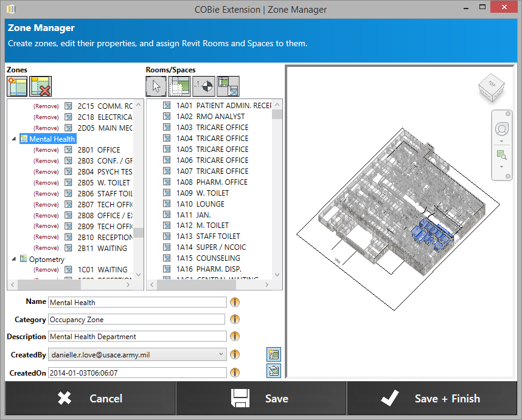Click the info icon beside the Name field

[234, 302]
